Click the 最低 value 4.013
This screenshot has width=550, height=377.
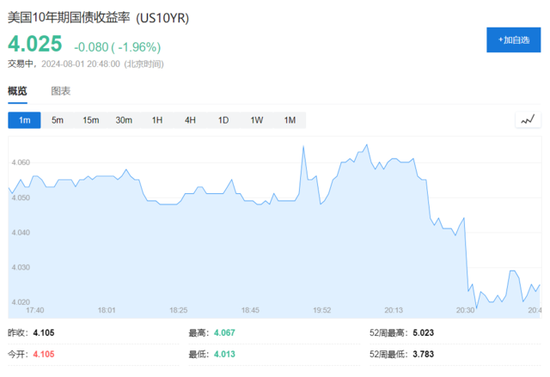(x=224, y=354)
